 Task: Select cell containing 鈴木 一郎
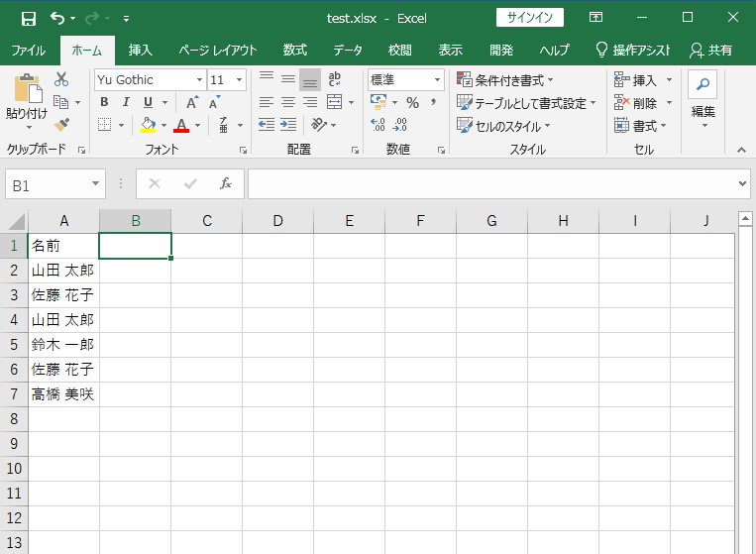pyautogui.click(x=63, y=345)
